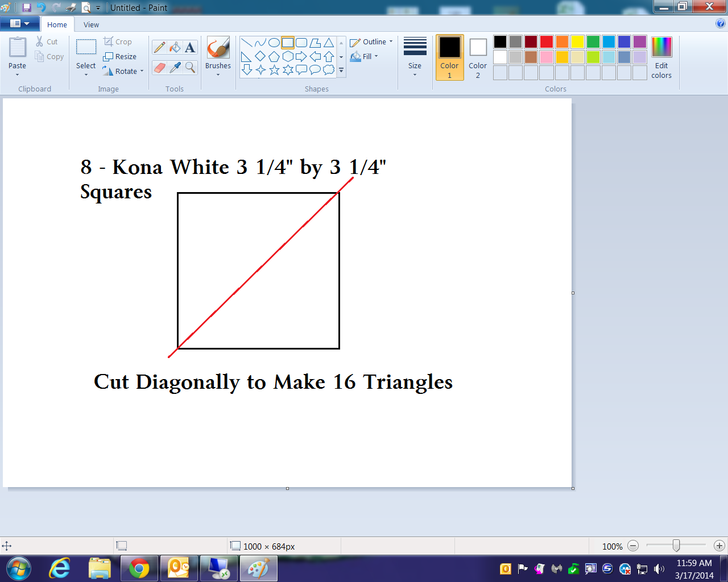The height and width of the screenshot is (582, 728).
Task: Set Color 1 as active color
Action: pos(449,57)
